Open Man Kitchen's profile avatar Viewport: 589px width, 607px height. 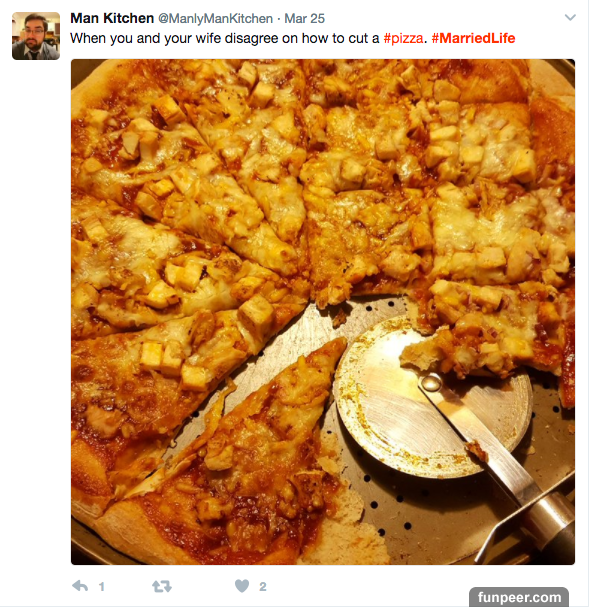pyautogui.click(x=36, y=36)
